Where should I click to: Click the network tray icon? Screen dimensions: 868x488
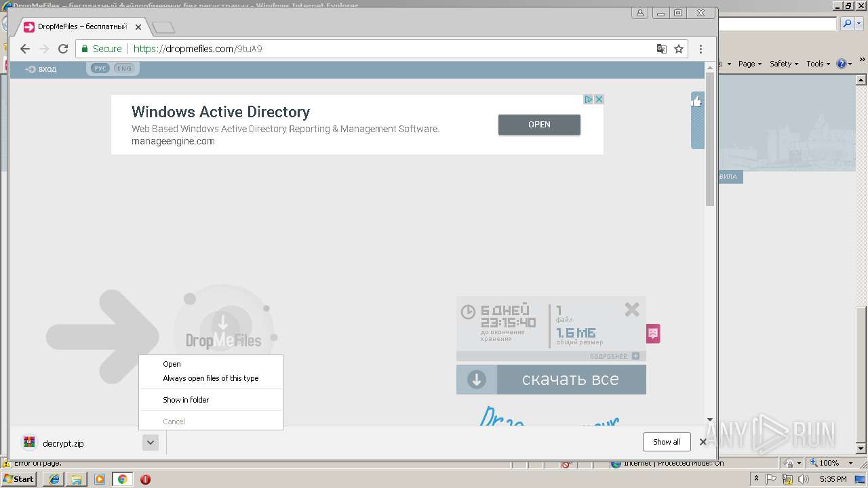787,479
